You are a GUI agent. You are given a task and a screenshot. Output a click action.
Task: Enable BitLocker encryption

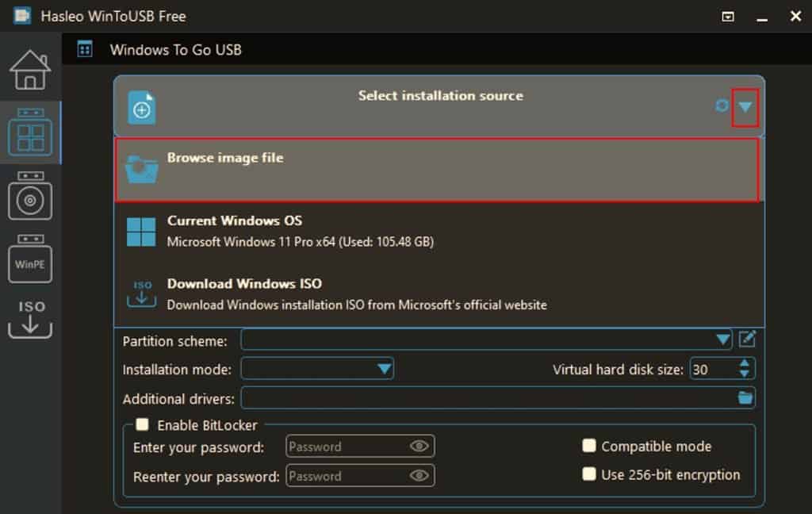pos(143,425)
